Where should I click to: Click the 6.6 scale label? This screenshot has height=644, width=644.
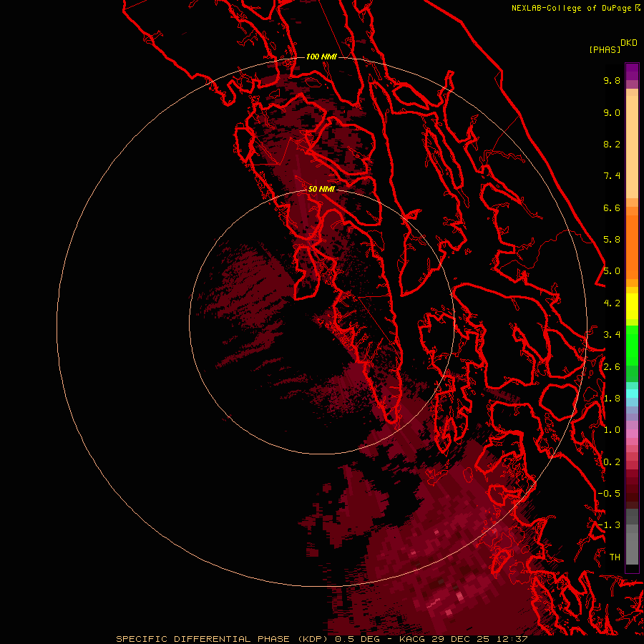pyautogui.click(x=612, y=208)
